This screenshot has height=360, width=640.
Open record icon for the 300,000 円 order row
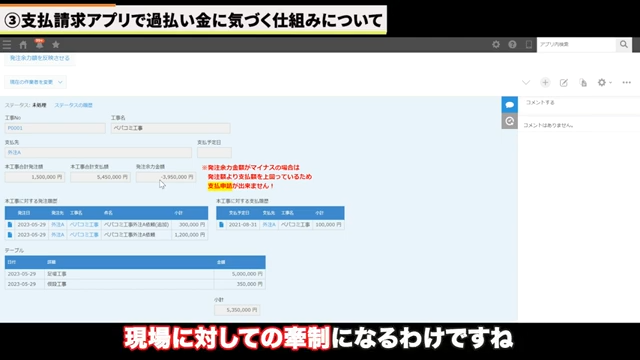10,224
